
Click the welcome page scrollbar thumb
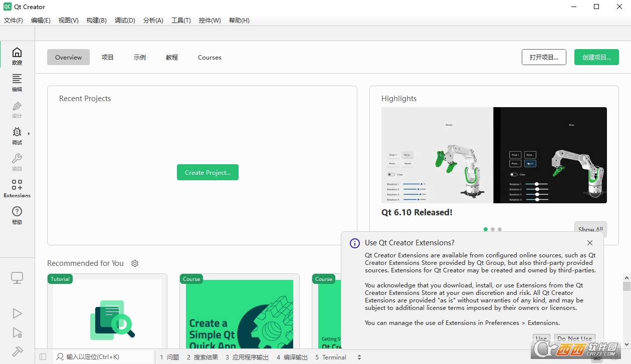click(626, 286)
